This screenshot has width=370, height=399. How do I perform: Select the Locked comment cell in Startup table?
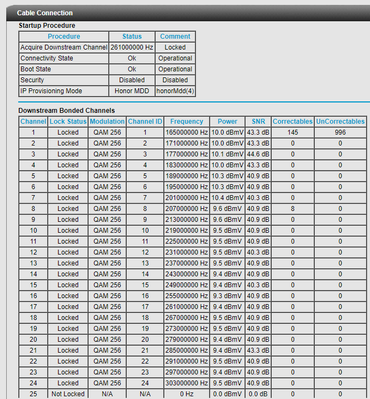pyautogui.click(x=175, y=47)
